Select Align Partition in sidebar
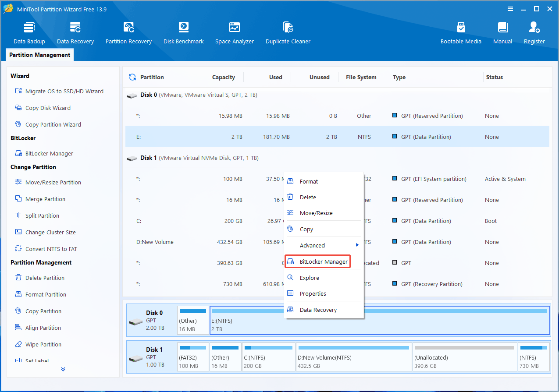 click(38, 328)
